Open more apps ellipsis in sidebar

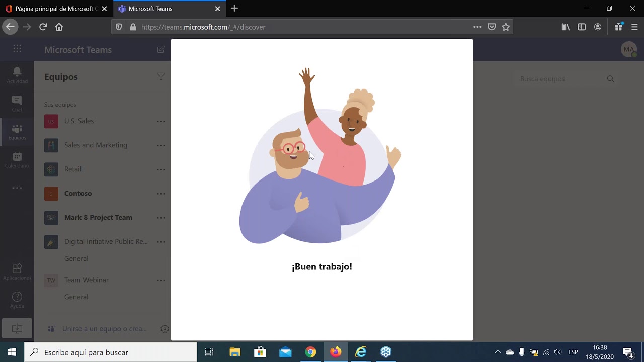[x=17, y=188]
